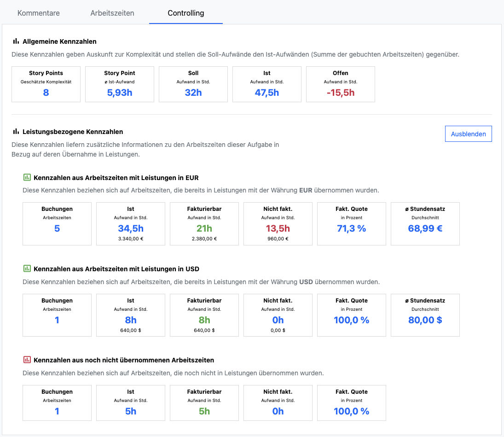Click the Story Point average value 5,93h
504x437 pixels.
[120, 93]
